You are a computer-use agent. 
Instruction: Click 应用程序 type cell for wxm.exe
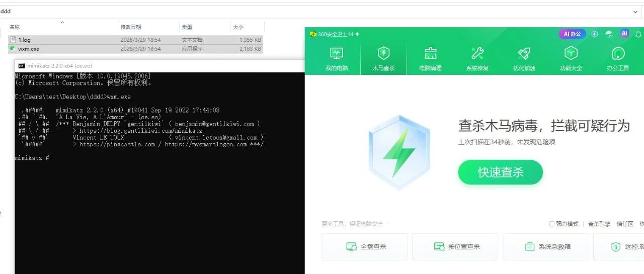tap(192, 49)
